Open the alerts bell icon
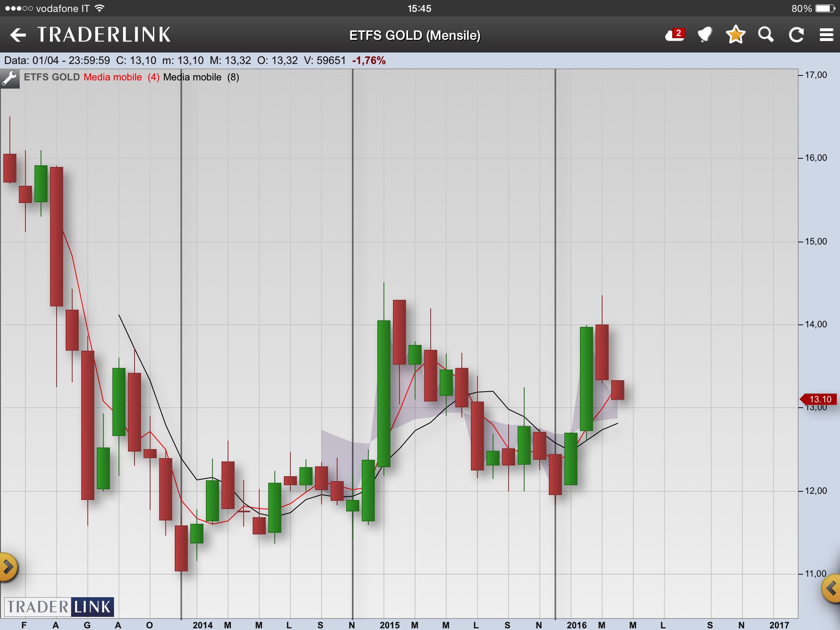 [705, 35]
